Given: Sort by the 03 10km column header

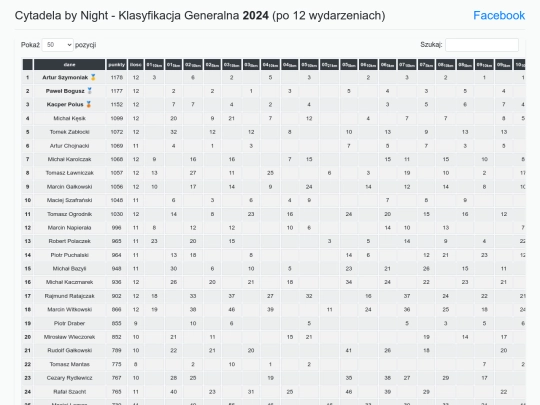Looking at the screenshot, I should click(231, 65).
